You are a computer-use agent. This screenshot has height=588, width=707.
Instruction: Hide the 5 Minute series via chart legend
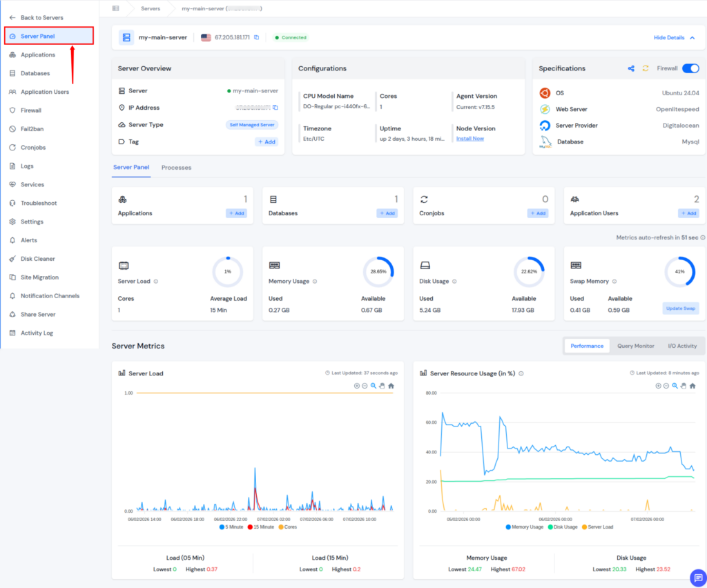232,527
